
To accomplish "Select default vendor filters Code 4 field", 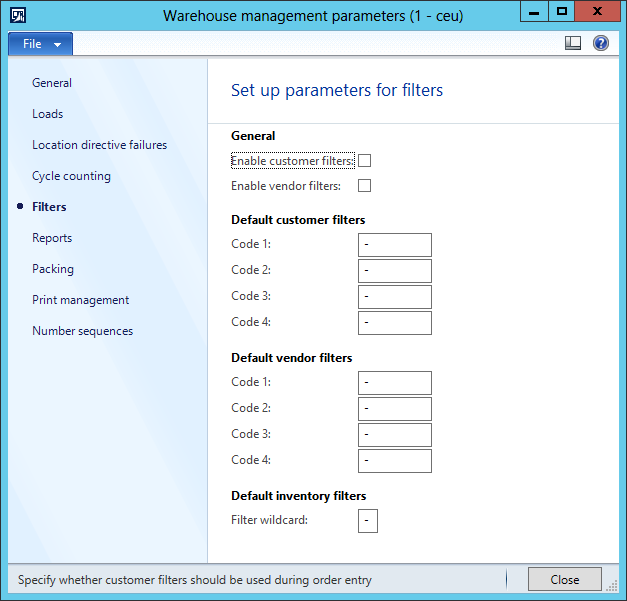I will click(x=394, y=461).
